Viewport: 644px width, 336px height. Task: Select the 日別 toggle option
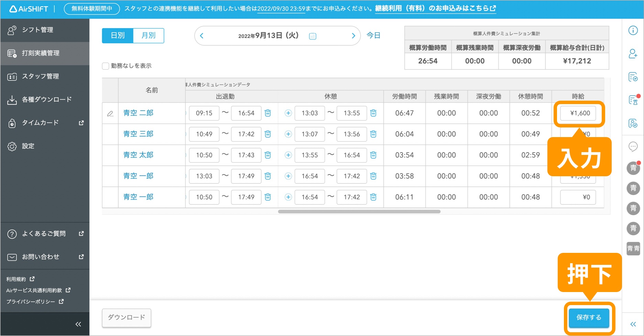click(118, 35)
